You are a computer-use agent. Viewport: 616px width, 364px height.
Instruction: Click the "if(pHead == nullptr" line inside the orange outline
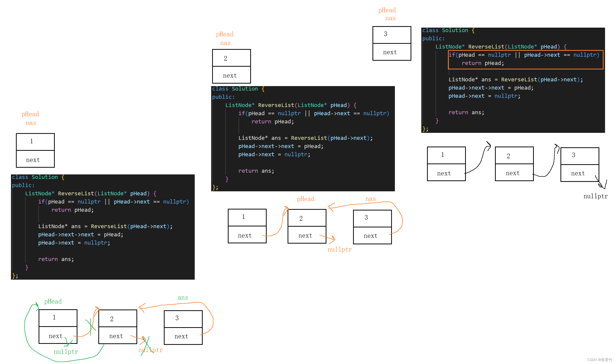524,55
